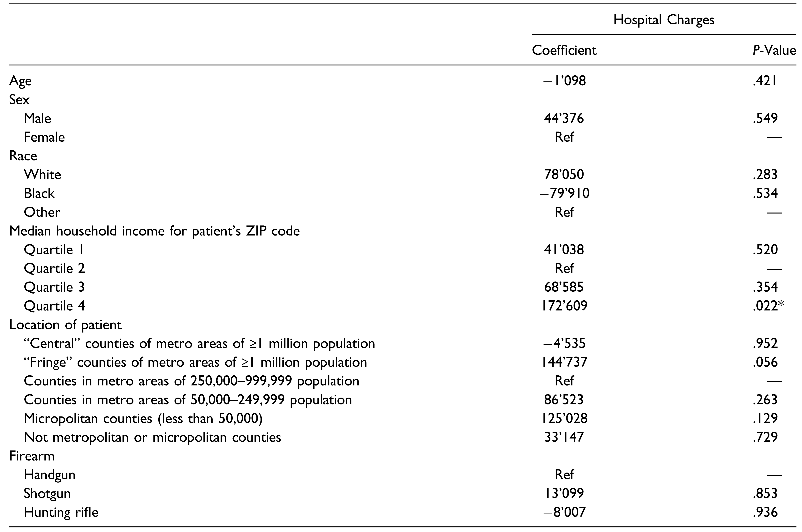Click the Shotgun coefficient value 13'099
Viewport: 802px width, 532px height.
click(x=564, y=493)
